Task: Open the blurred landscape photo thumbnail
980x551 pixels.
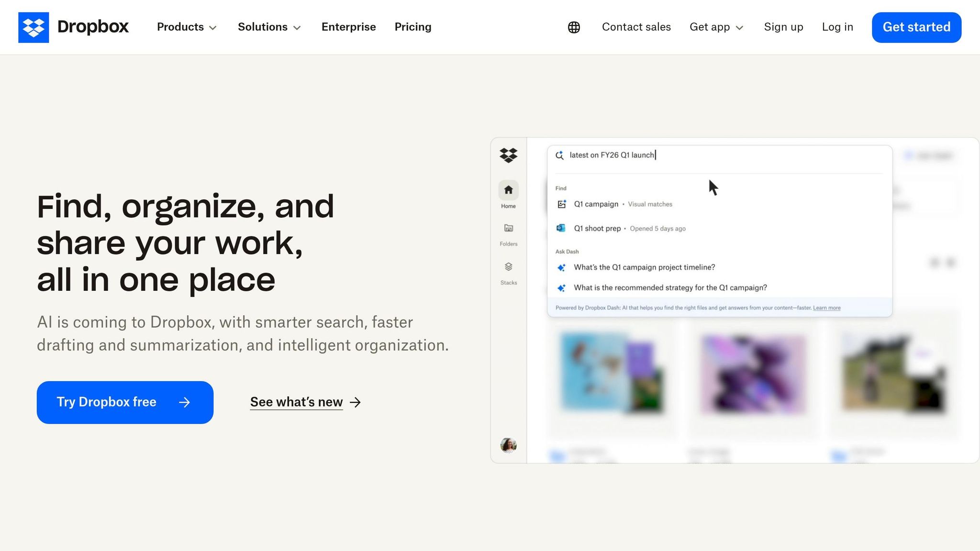Action: pyautogui.click(x=894, y=374)
